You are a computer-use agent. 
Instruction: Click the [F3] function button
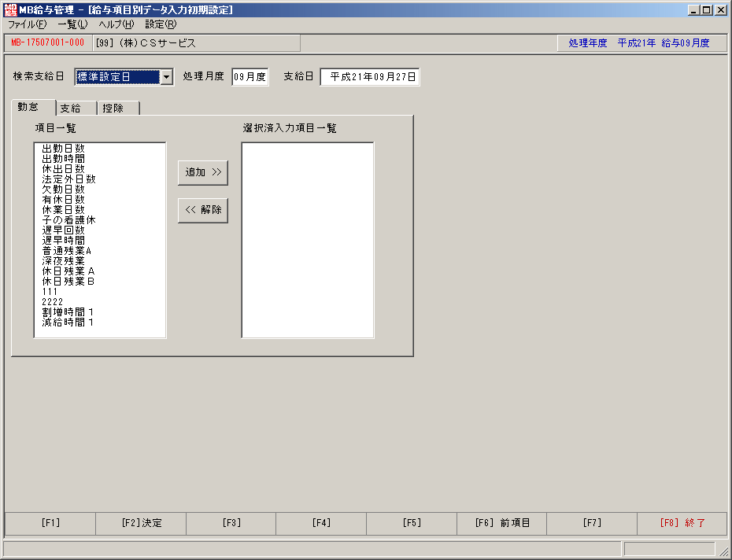[x=231, y=523]
